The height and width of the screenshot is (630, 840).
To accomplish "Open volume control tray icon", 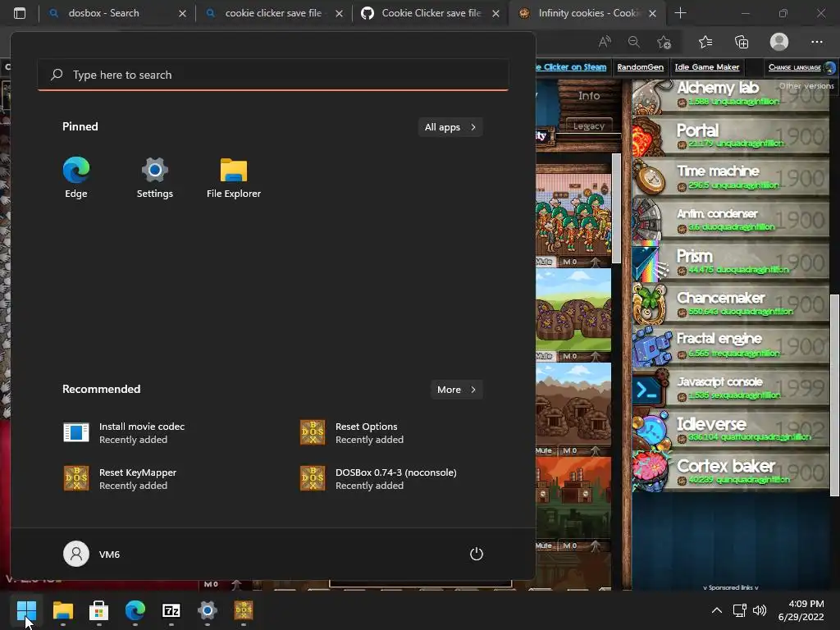I will 760,610.
